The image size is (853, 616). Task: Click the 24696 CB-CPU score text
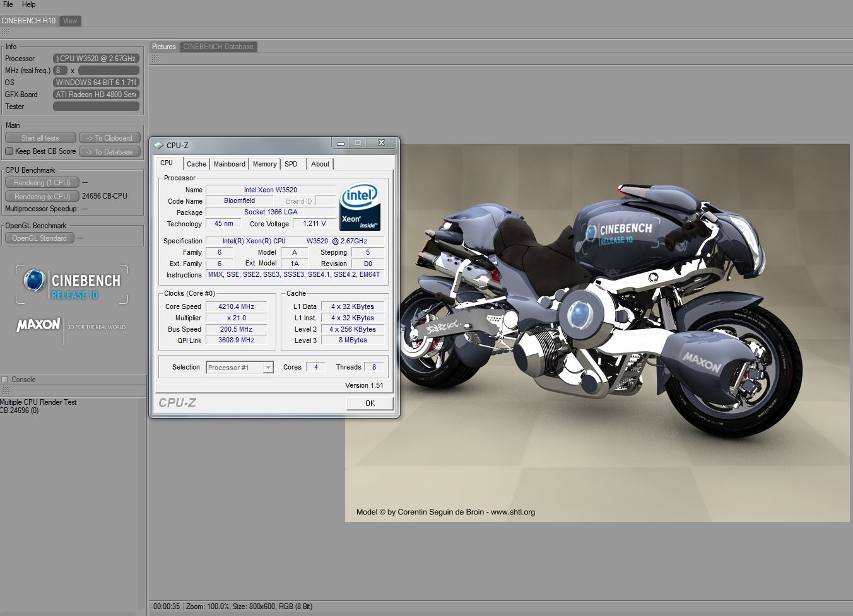tap(105, 196)
